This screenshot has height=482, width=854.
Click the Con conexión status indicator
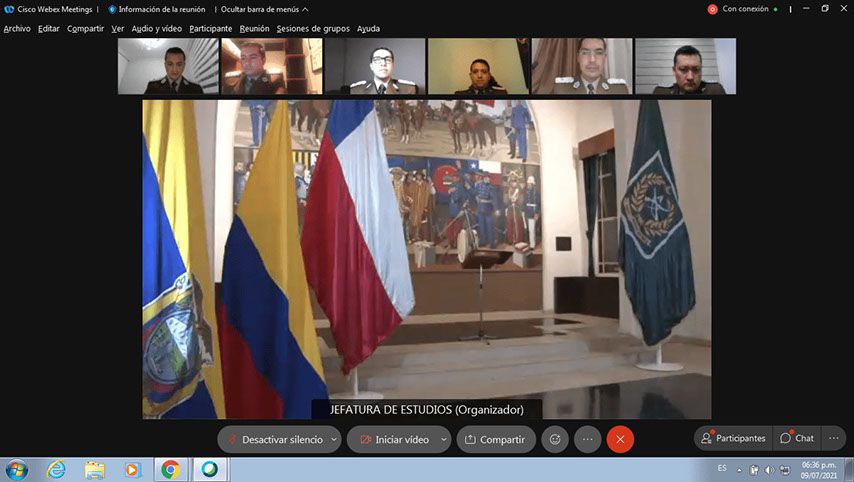744,9
